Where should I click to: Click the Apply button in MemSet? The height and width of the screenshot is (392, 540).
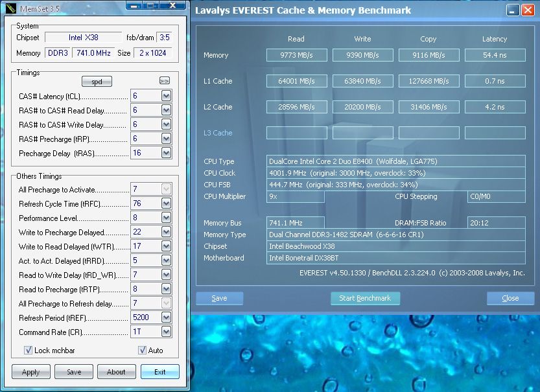pos(31,372)
